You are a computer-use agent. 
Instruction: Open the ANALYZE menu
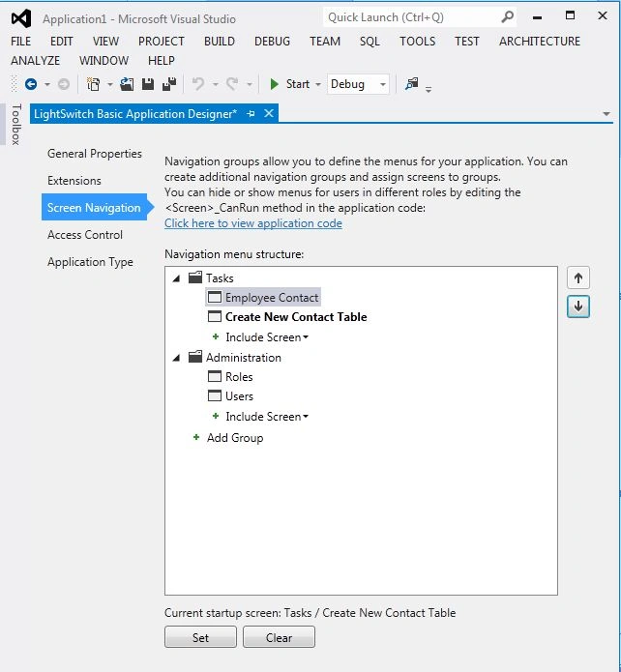(x=35, y=60)
